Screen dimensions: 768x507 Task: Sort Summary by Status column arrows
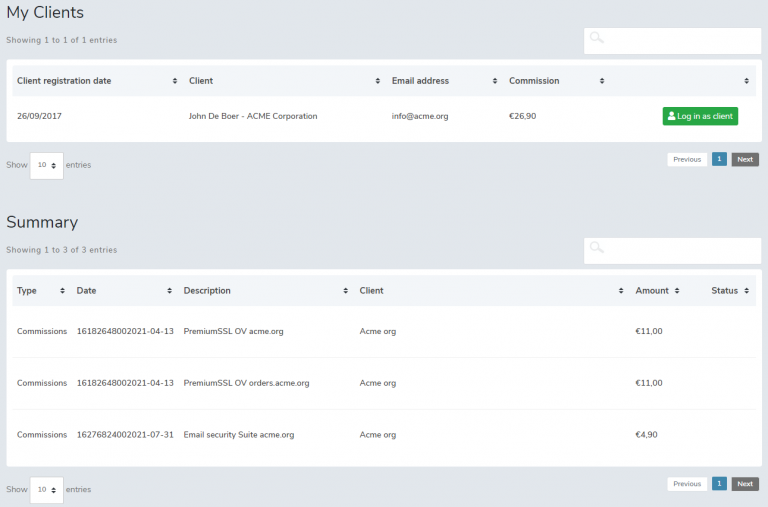[x=746, y=290]
